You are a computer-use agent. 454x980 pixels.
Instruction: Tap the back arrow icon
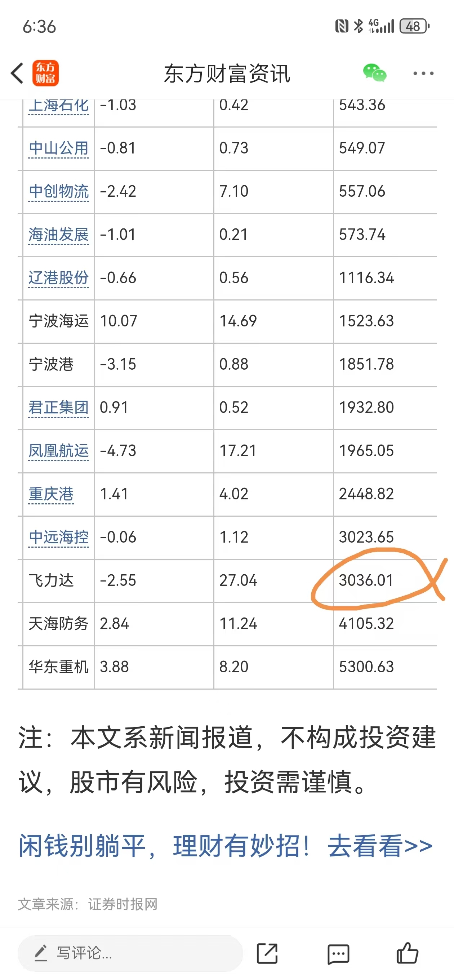(17, 73)
